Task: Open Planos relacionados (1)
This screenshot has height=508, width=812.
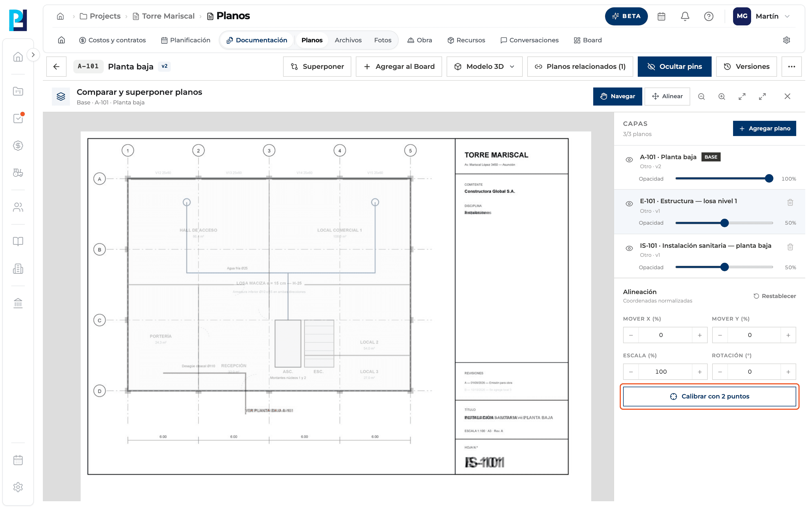Action: pos(580,67)
